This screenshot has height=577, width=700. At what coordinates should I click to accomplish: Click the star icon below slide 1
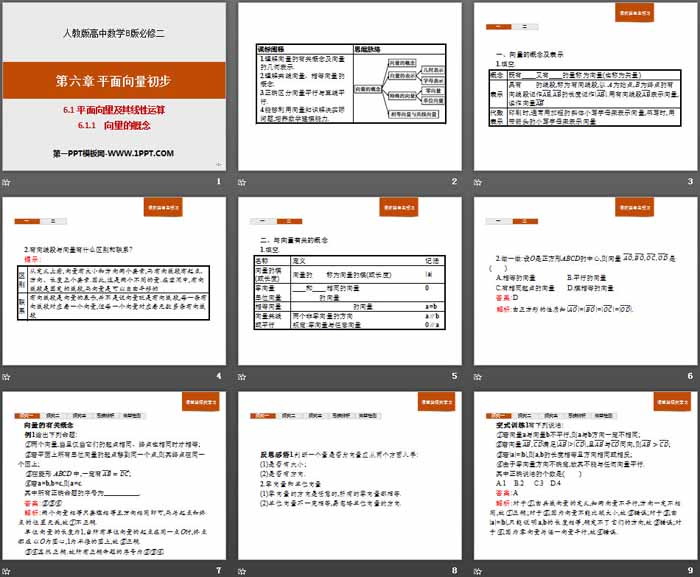(x=6, y=182)
